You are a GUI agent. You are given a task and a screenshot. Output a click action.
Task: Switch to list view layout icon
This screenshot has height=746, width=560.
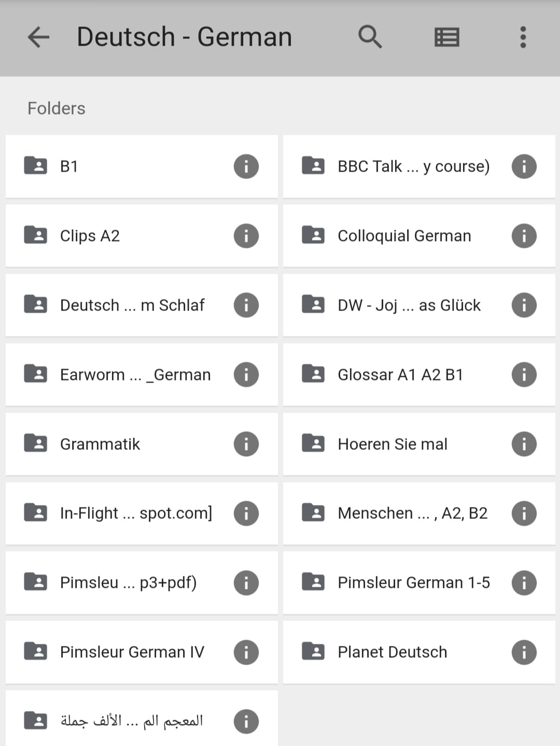pos(446,37)
